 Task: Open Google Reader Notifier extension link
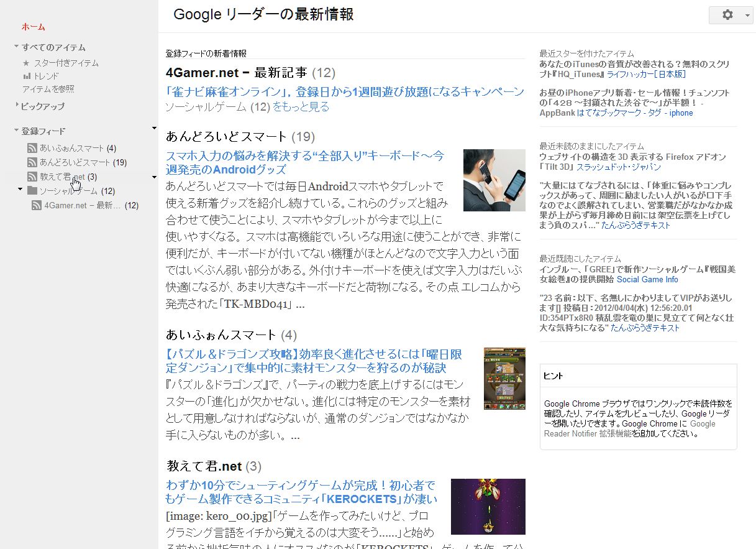[x=629, y=428]
